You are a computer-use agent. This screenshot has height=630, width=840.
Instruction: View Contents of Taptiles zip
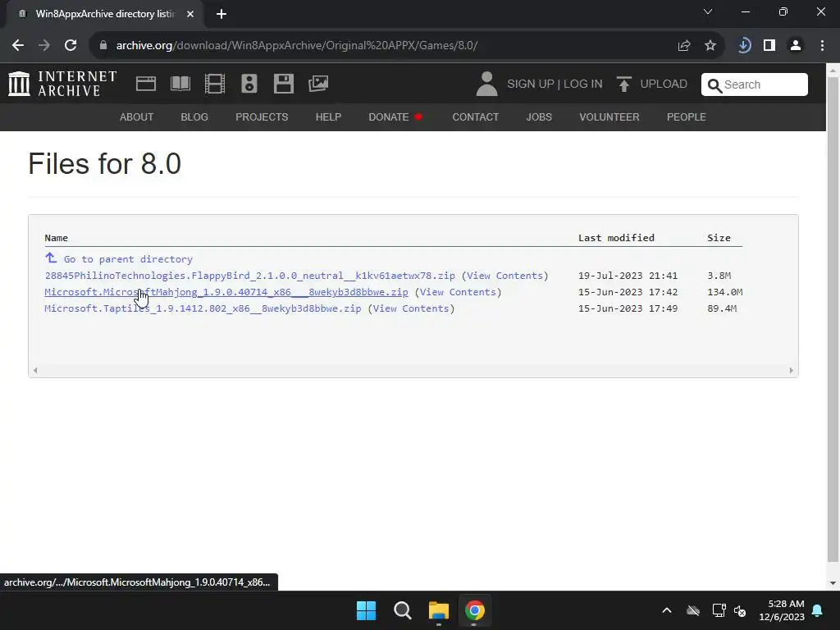click(x=411, y=308)
